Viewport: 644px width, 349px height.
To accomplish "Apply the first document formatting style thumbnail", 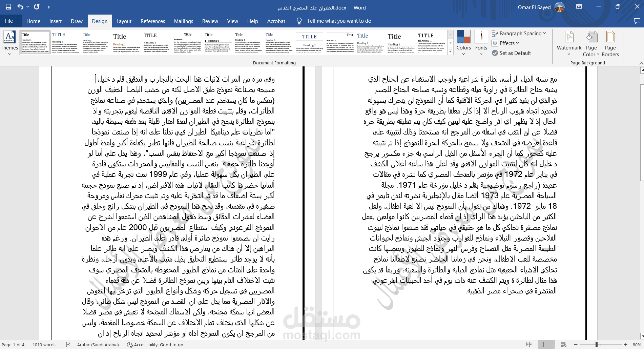I will pyautogui.click(x=35, y=42).
